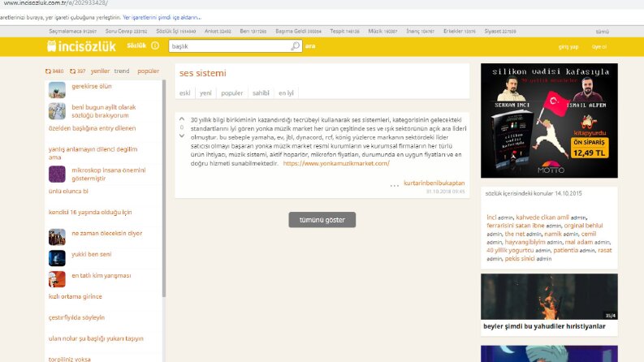
Task: Open ferrarisini satan ibne link
Action: click(516, 226)
